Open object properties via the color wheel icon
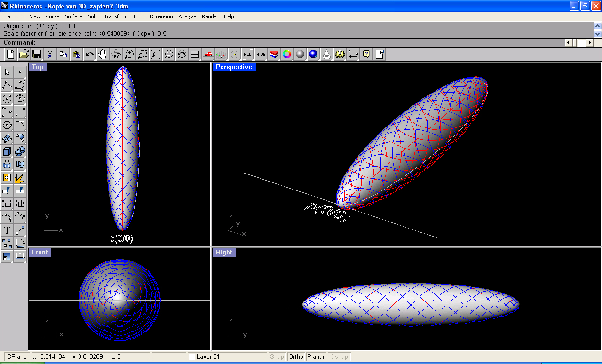 (x=287, y=55)
